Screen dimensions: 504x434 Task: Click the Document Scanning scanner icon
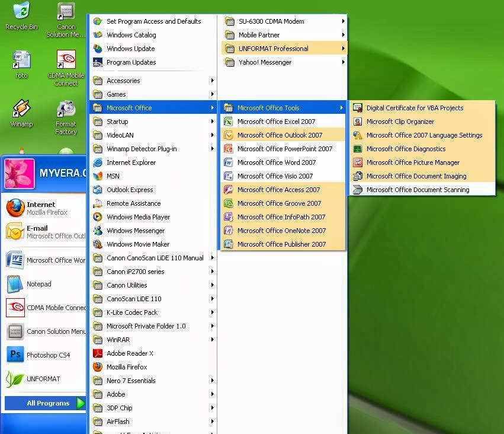pos(358,190)
